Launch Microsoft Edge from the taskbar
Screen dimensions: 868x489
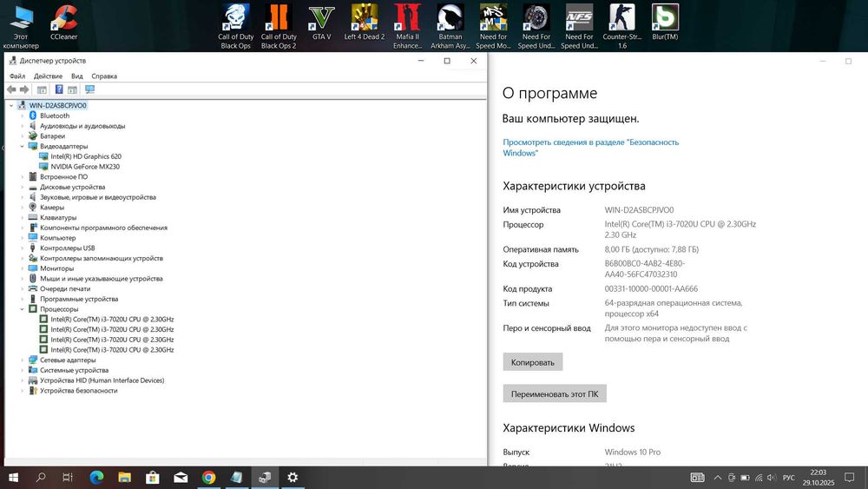point(96,478)
